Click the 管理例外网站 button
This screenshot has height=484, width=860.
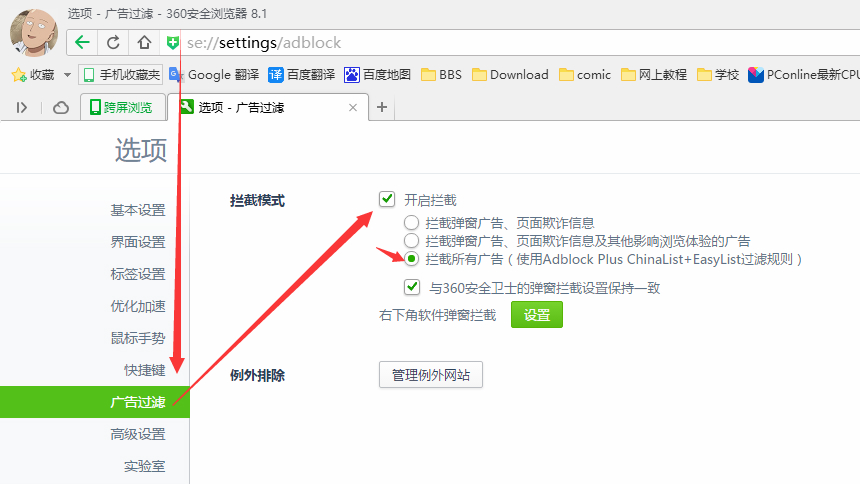431,375
